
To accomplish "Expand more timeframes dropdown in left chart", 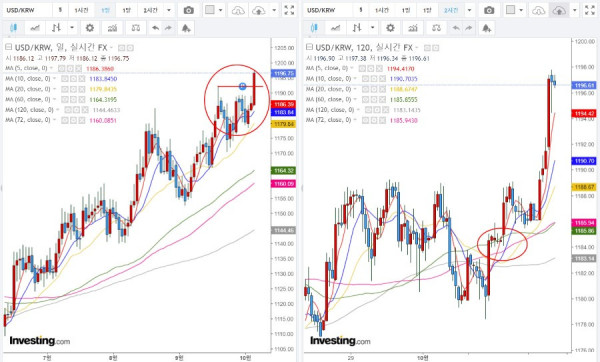I will [169, 10].
